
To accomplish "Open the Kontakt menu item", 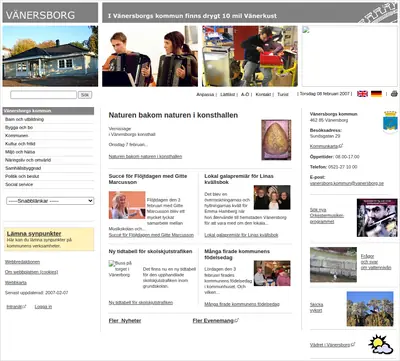I will coord(263,94).
